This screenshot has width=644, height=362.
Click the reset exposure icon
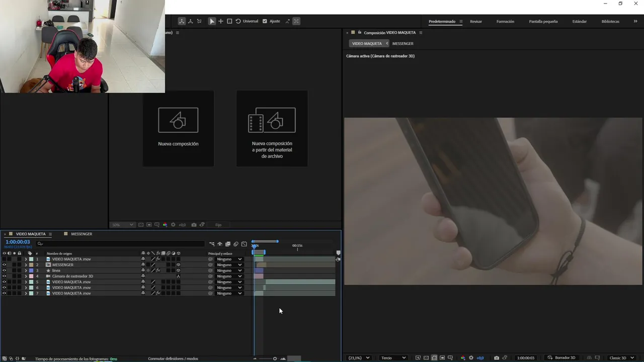[x=471, y=358]
